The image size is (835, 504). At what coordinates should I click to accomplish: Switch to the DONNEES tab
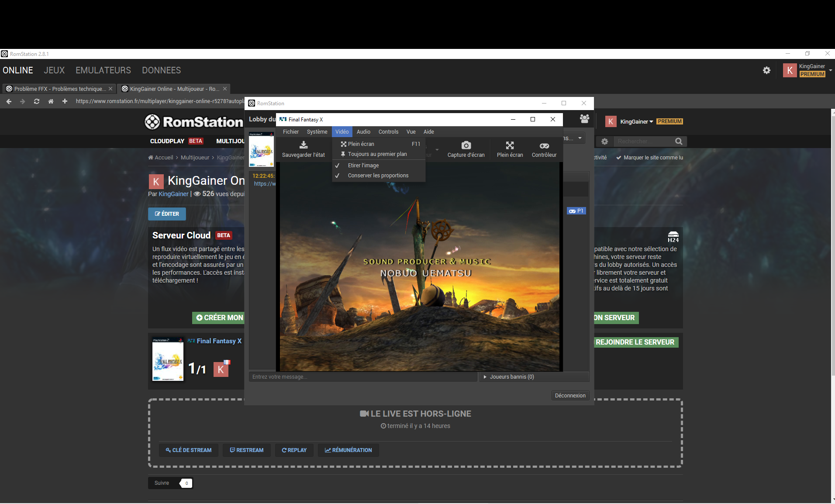161,70
